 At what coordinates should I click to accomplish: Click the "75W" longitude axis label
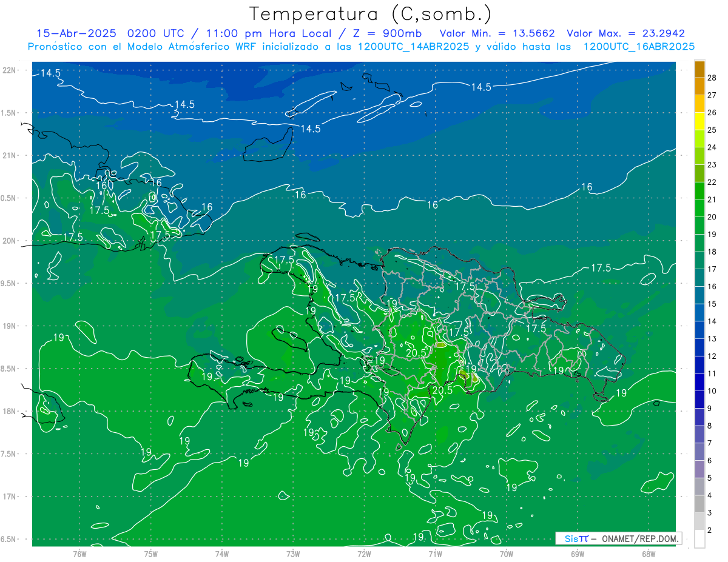[x=151, y=554]
